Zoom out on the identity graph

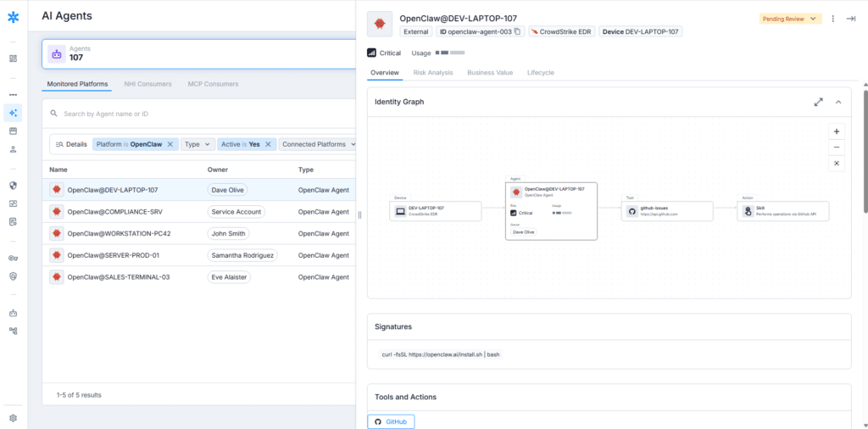point(837,148)
